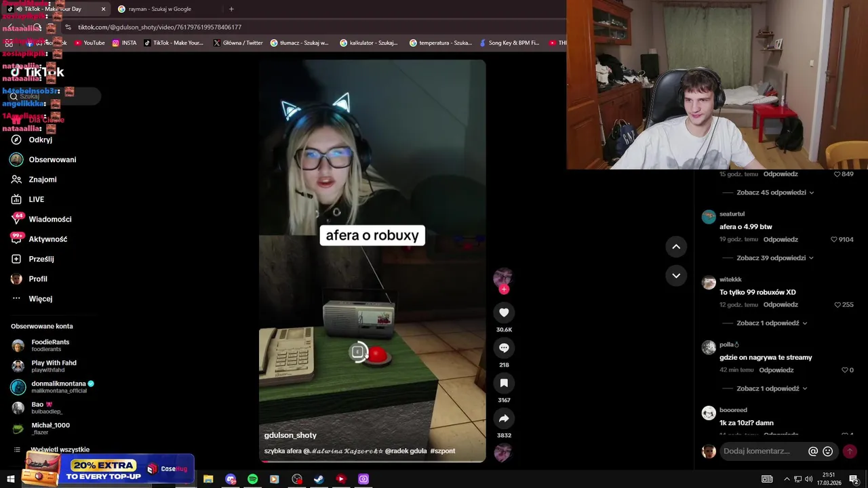This screenshot has width=868, height=488.
Task: Click Wyświetl wszystkie followed accounts
Action: coord(60,449)
